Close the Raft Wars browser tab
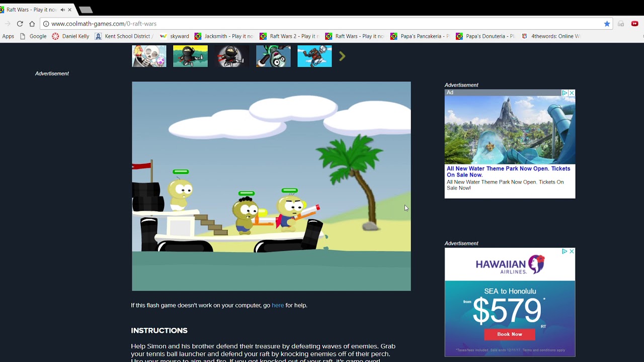The height and width of the screenshot is (362, 644). [70, 10]
